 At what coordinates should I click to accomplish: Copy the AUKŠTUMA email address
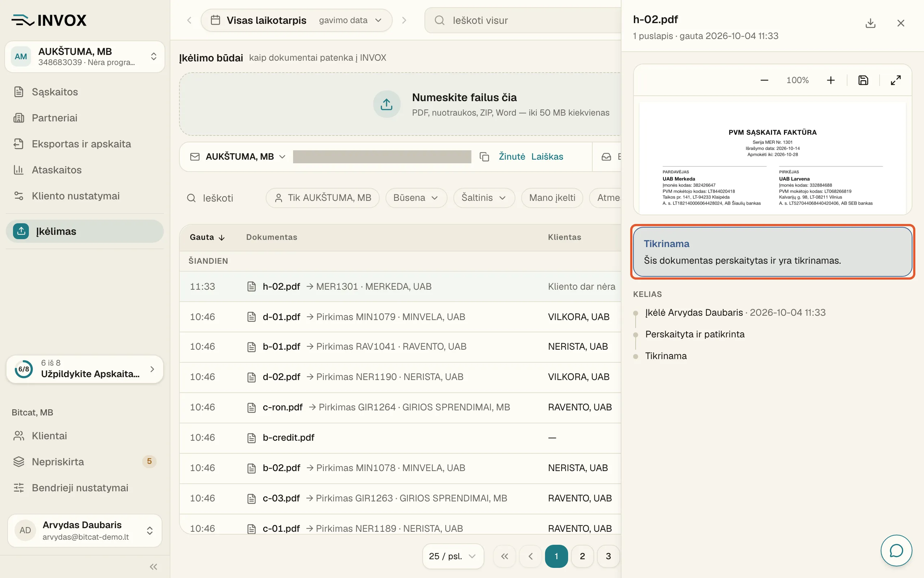(x=484, y=157)
